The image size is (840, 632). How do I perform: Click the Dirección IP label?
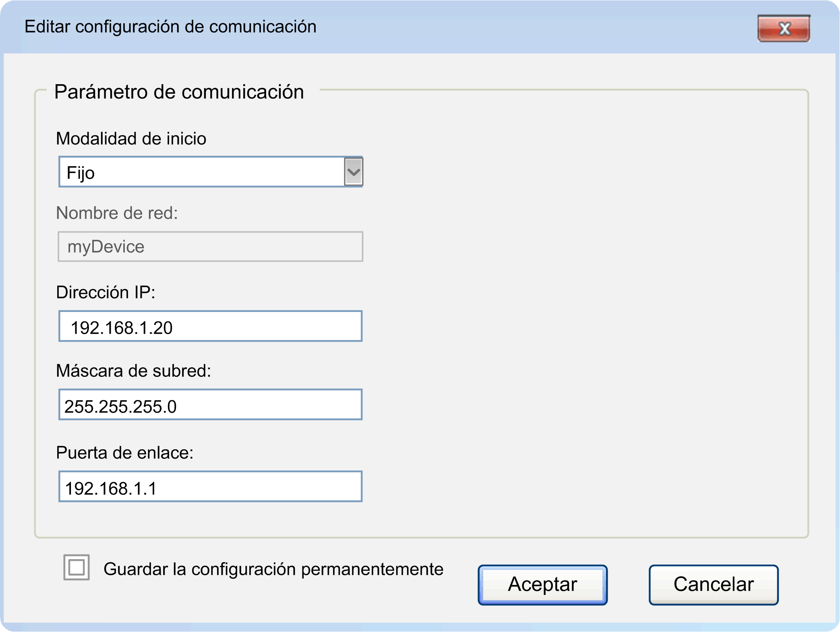click(106, 292)
